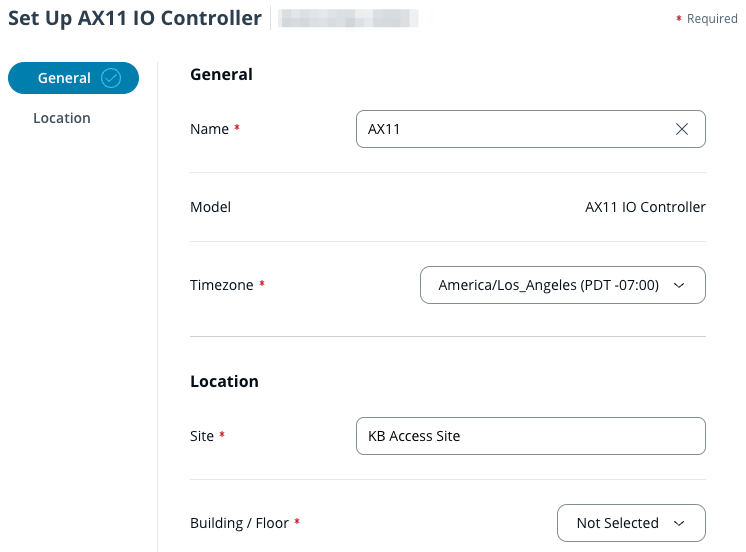Click the Required legend at top right
746x552 pixels.
[711, 19]
